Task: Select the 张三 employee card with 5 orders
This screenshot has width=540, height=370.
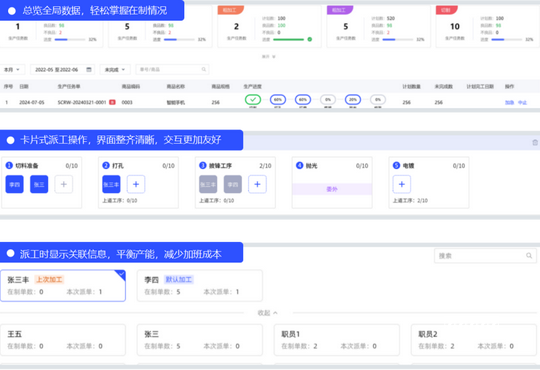Action: click(200, 340)
